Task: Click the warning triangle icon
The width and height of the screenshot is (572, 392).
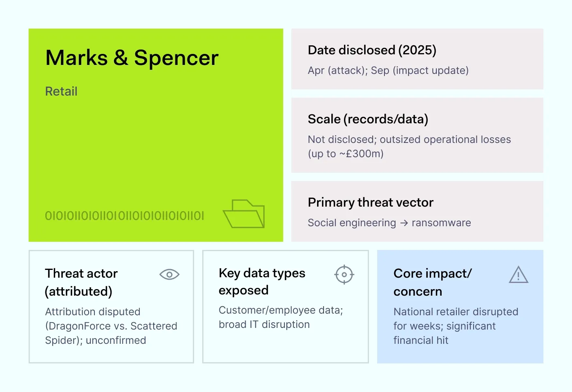Action: (x=518, y=275)
